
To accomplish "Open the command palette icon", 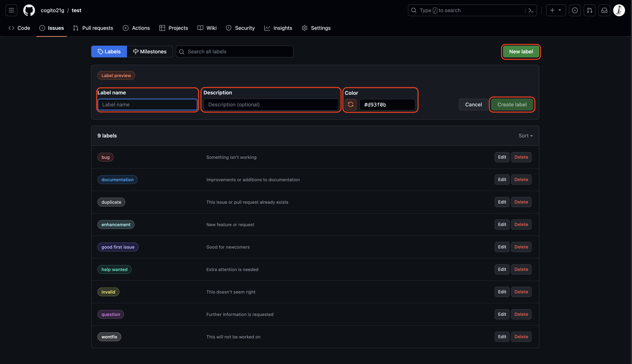I will [x=531, y=10].
